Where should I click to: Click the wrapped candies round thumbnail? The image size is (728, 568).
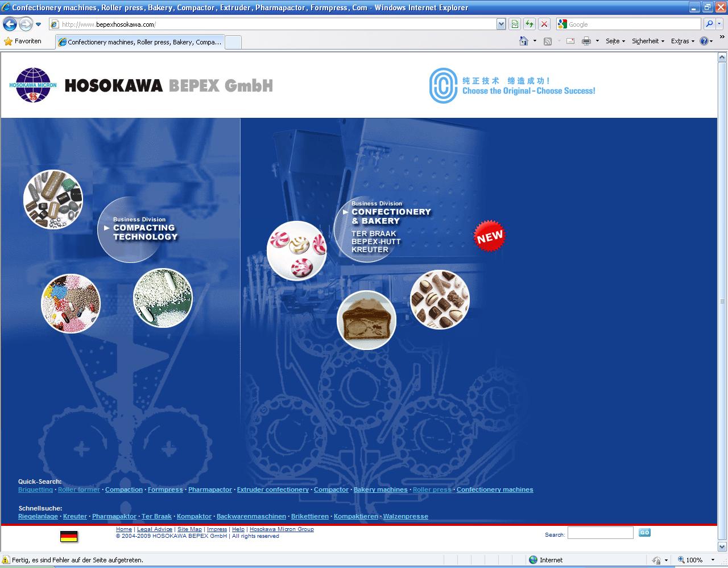point(296,251)
